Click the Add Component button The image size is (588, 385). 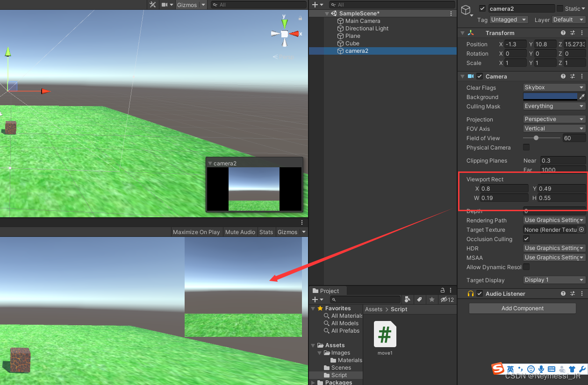pos(523,308)
